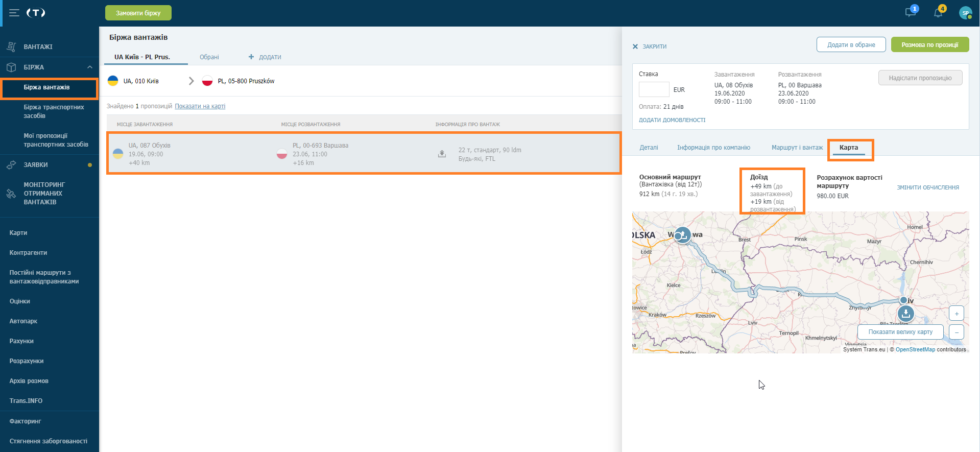
Task: Open the hamburger menu icon
Action: coord(14,13)
